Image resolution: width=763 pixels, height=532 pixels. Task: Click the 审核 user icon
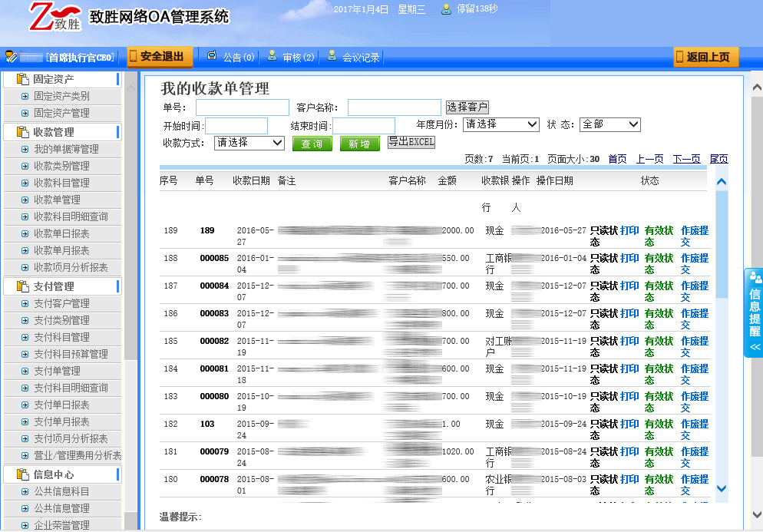pyautogui.click(x=272, y=55)
